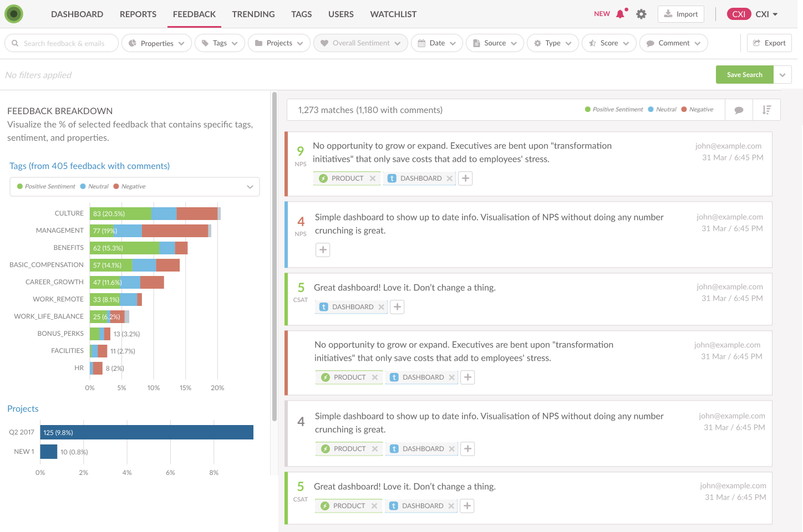
Task: Add tag to the 9 NPS feedback
Action: tap(466, 178)
